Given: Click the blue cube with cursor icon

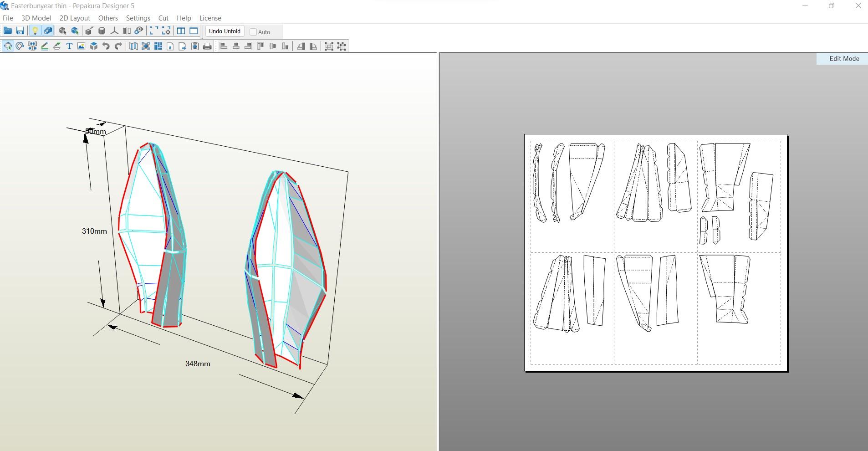Looking at the screenshot, I should (75, 31).
